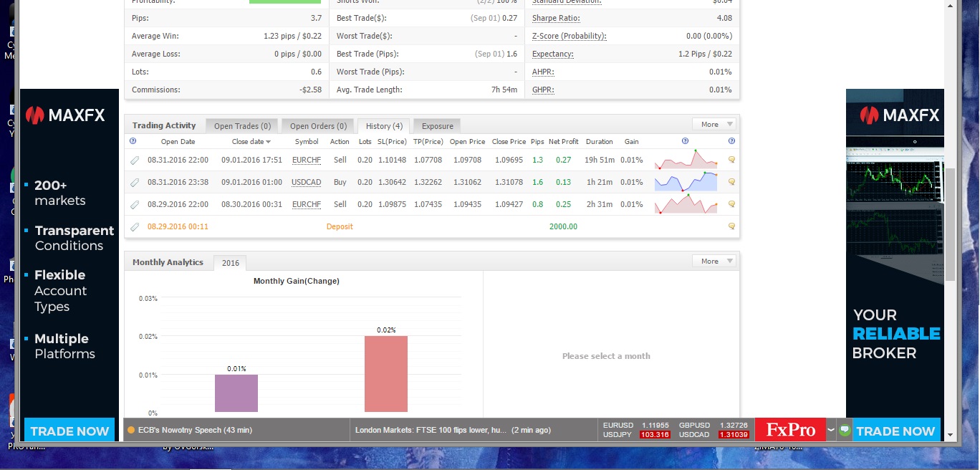
Task: Click the help icon above the comment bubbles column
Action: [731, 141]
